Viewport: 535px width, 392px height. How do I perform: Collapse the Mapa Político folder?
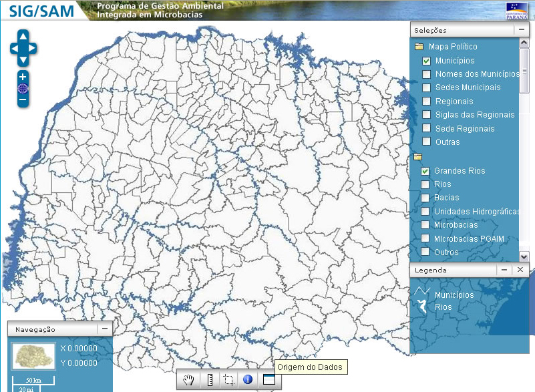[419, 47]
